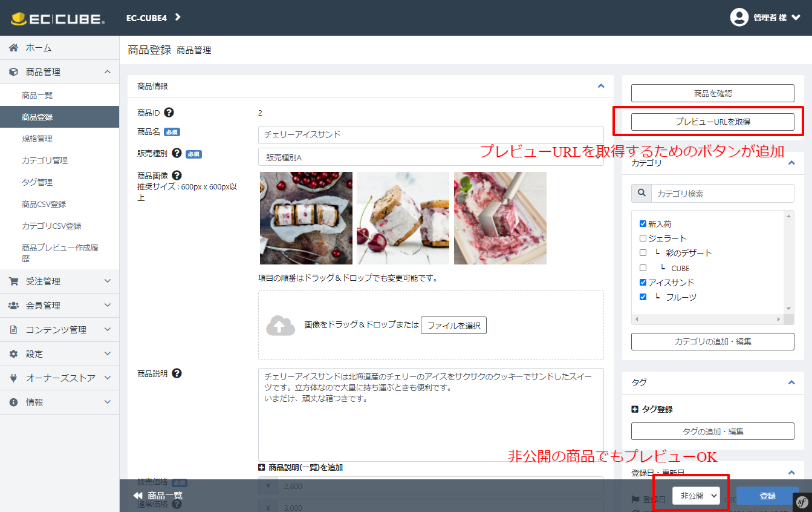
Task: Click the 商品名 input field
Action: pyautogui.click(x=430, y=134)
